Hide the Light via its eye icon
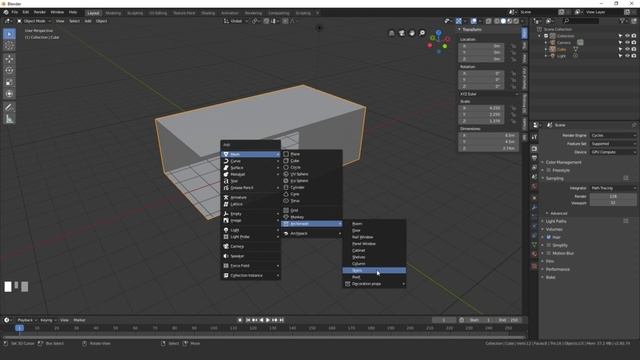Viewport: 640px width, 360px height. coord(627,56)
